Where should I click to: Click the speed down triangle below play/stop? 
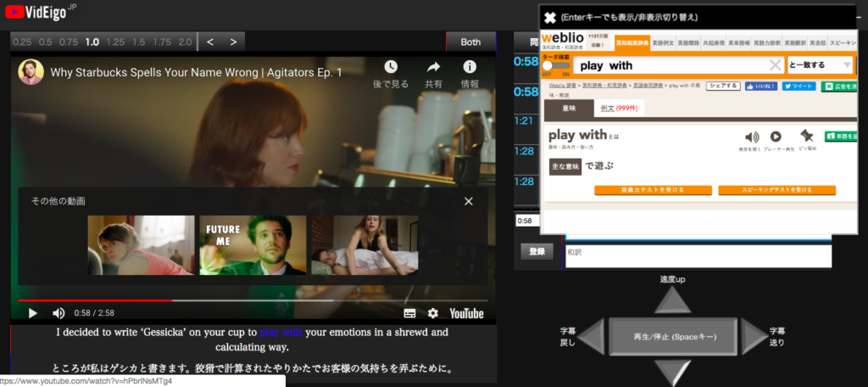(x=672, y=373)
